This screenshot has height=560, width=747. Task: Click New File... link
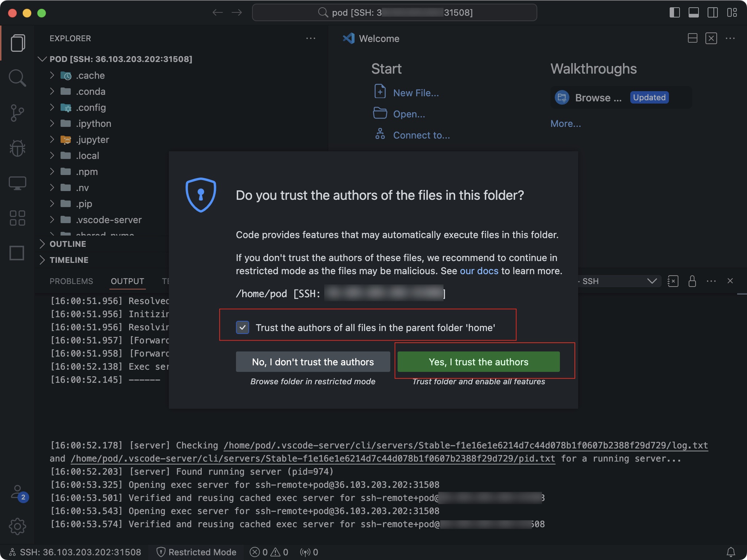point(416,93)
